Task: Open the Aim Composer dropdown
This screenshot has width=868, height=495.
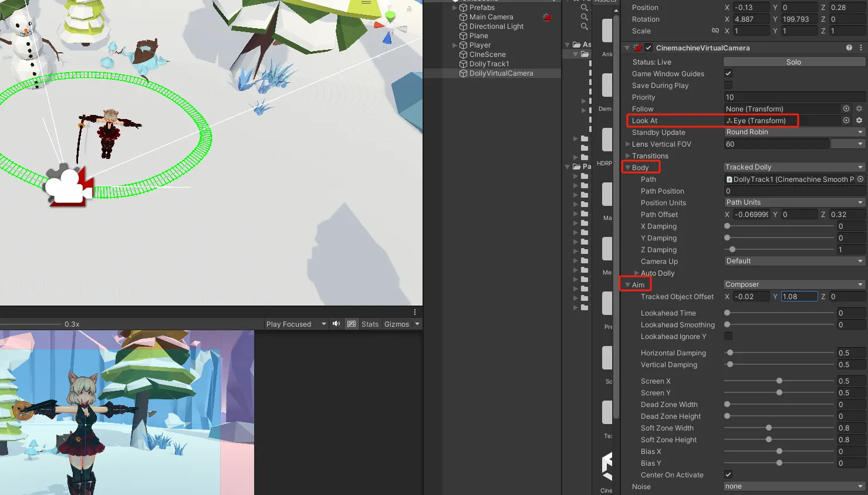Action: (x=795, y=284)
